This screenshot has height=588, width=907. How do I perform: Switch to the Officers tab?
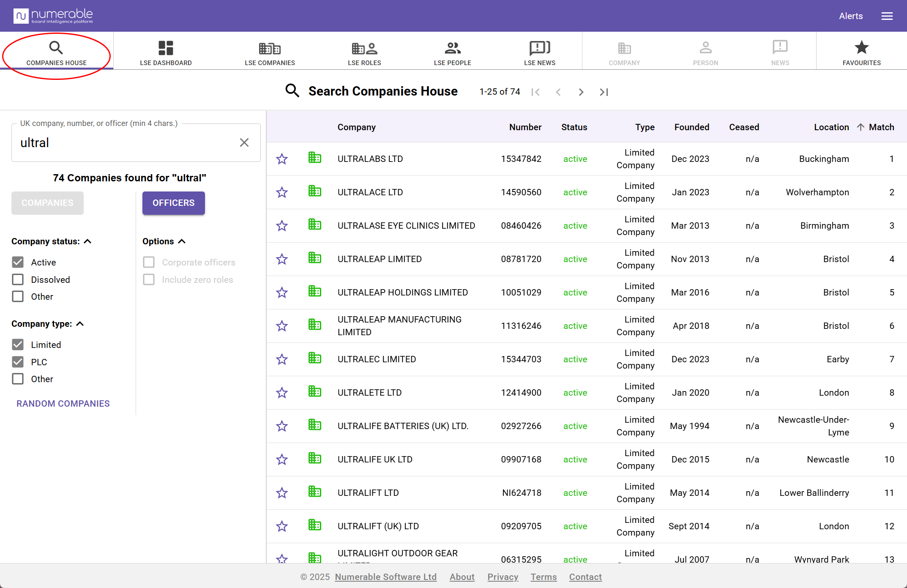pyautogui.click(x=173, y=203)
